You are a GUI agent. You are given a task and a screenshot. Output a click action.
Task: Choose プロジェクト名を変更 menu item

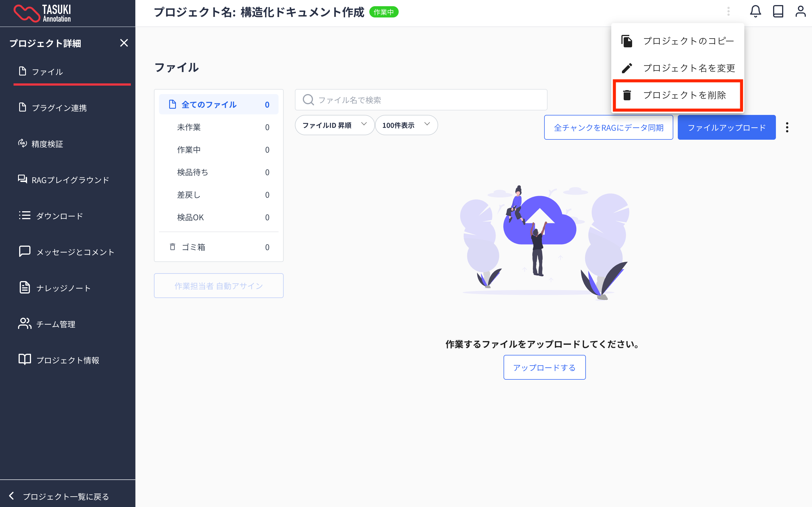pyautogui.click(x=689, y=68)
